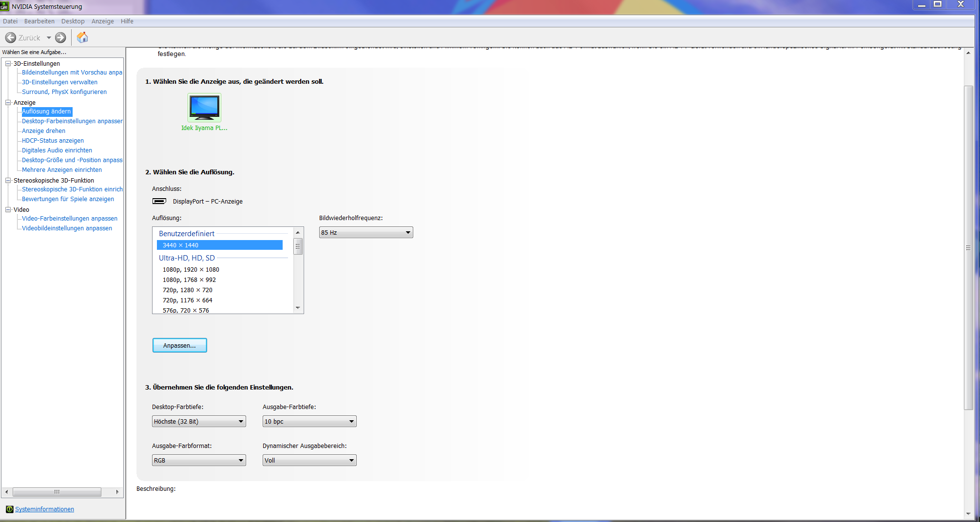Click the Ultra-HD, HD, SD list header
Image resolution: width=980 pixels, height=522 pixels.
click(187, 258)
